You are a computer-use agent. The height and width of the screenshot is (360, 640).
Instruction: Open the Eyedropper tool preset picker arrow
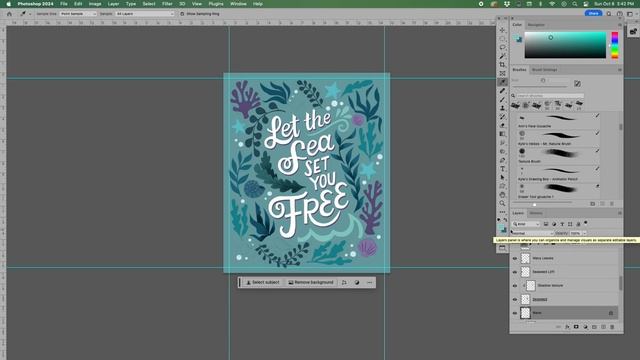click(30, 14)
